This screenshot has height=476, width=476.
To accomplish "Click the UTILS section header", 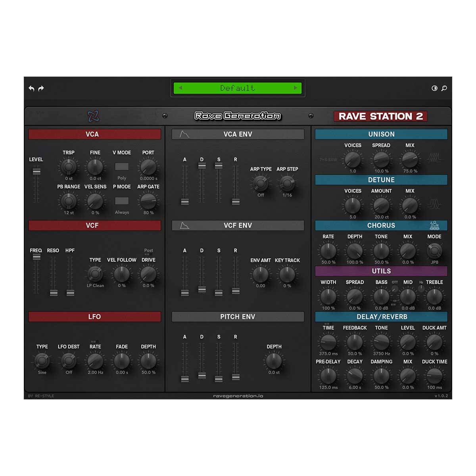I will (381, 271).
